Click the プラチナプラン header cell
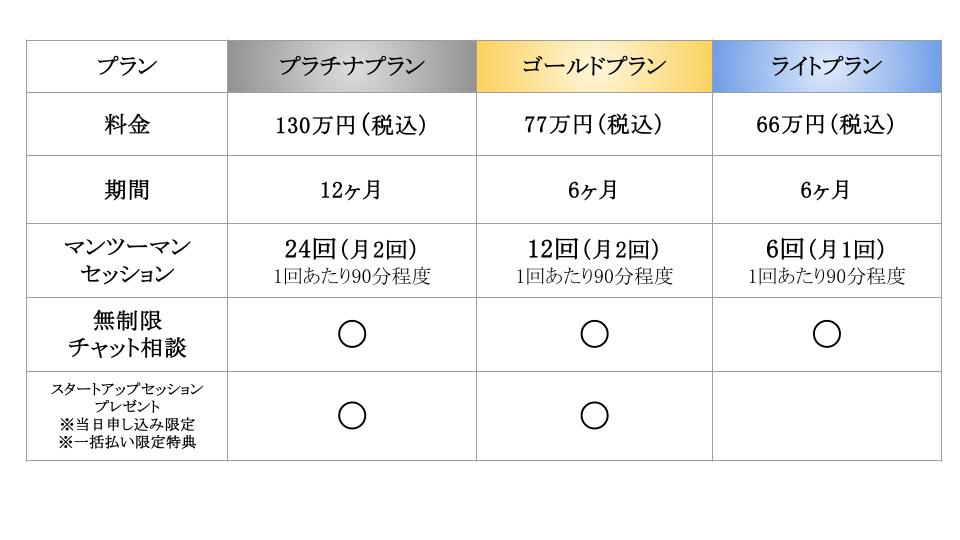This screenshot has height=540, width=960. tap(351, 67)
